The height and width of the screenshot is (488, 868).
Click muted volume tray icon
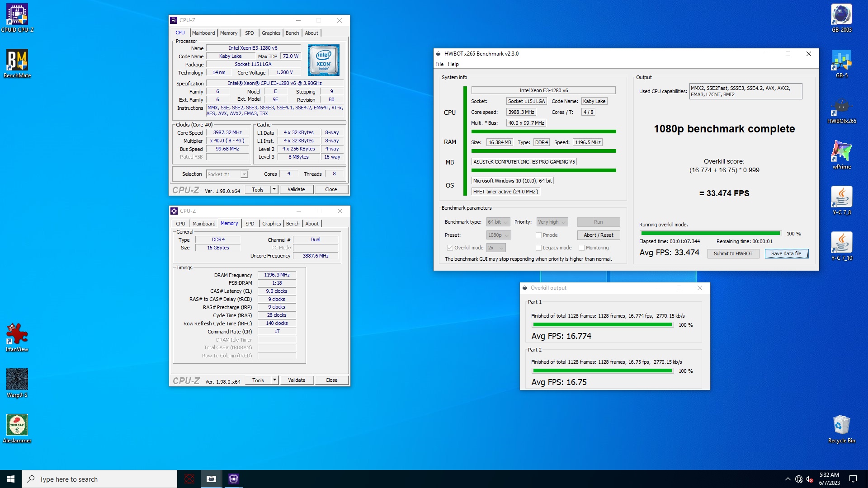tap(810, 479)
